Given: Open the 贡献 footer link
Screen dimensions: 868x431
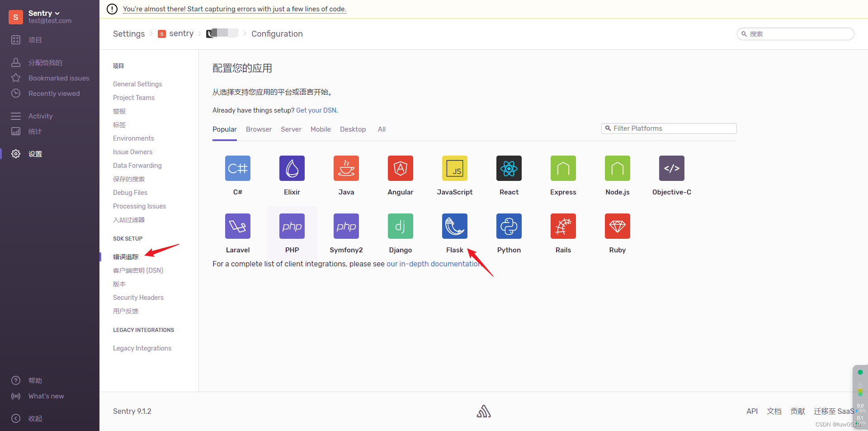Looking at the screenshot, I should (797, 411).
